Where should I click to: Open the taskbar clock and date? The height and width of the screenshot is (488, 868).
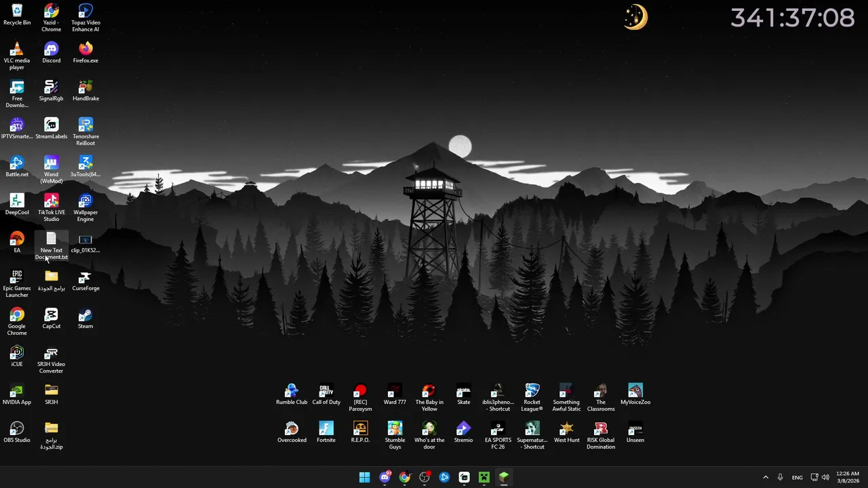(x=848, y=477)
